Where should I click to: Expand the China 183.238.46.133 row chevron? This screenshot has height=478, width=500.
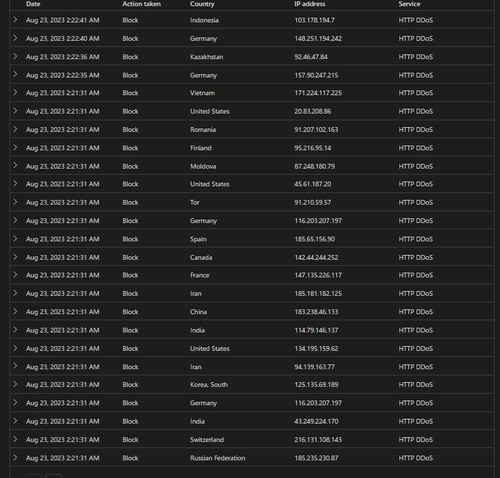tap(15, 311)
